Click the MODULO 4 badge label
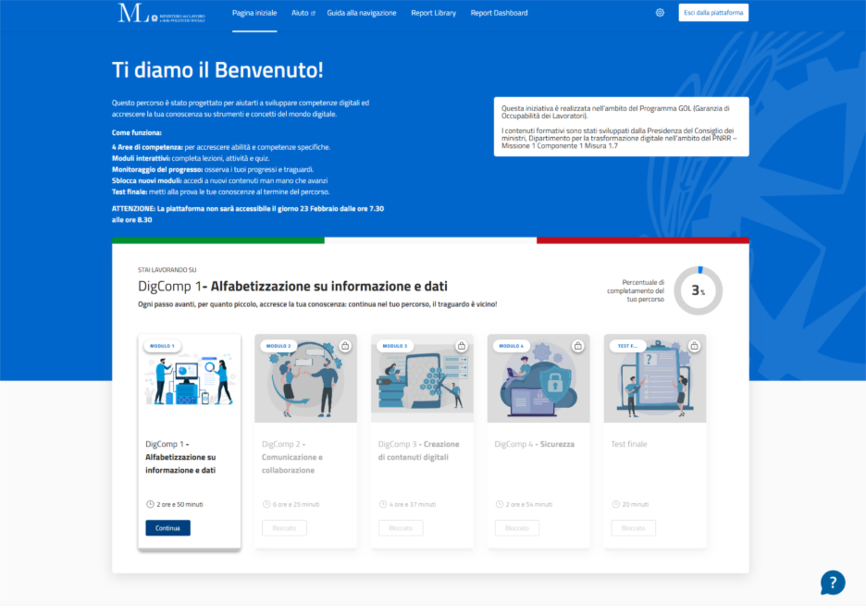 [512, 346]
